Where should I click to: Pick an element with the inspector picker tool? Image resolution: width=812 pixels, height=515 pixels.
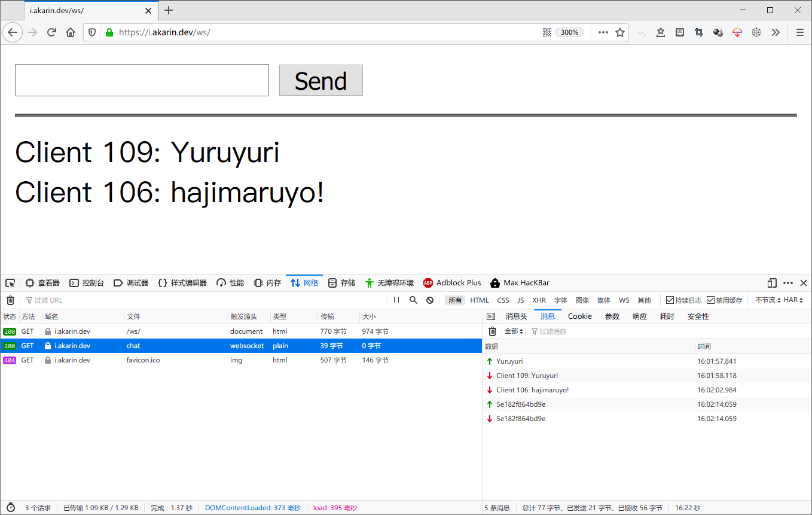(x=10, y=282)
